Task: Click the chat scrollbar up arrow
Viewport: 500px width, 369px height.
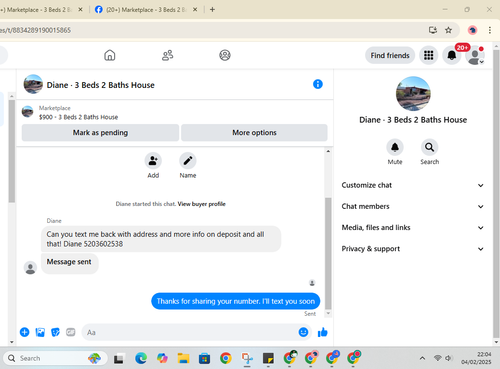Action: 328,151
